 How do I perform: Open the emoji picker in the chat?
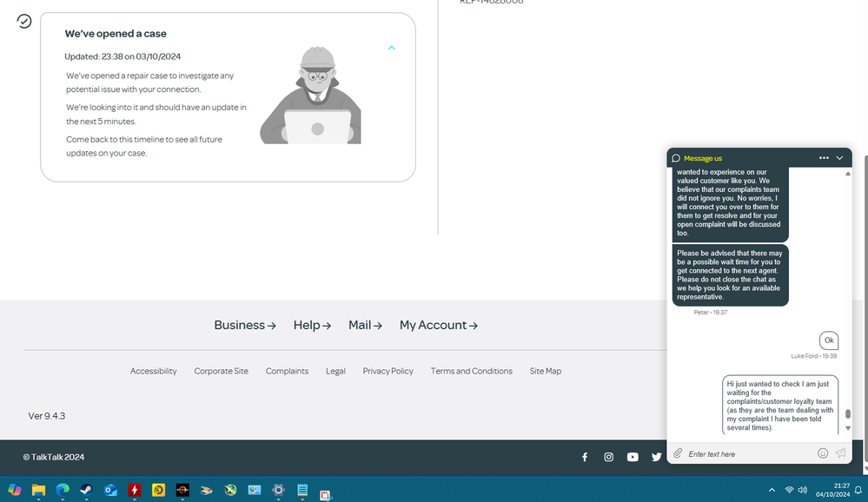(x=822, y=452)
